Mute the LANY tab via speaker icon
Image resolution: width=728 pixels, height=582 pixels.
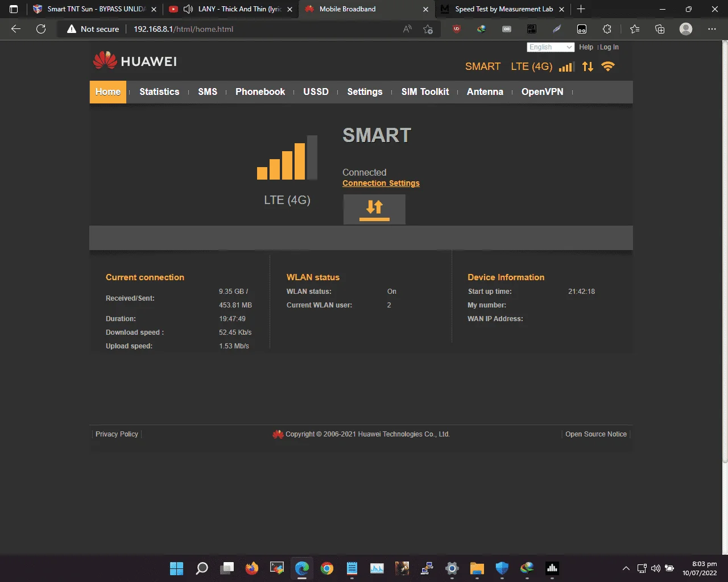[188, 9]
